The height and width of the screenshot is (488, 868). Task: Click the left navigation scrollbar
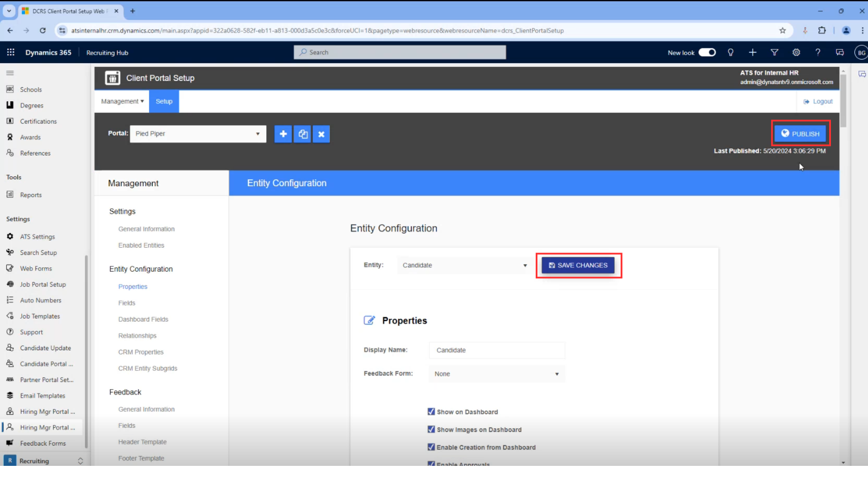tap(86, 352)
